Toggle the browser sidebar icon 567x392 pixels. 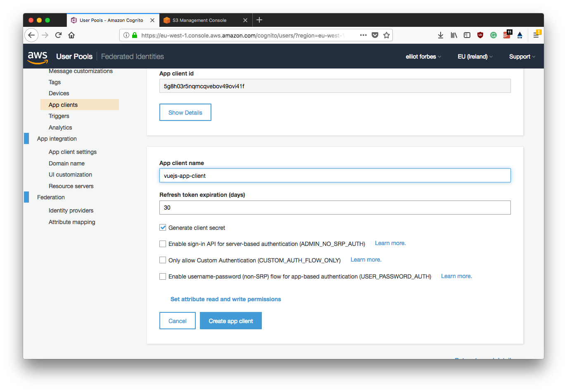tap(467, 35)
